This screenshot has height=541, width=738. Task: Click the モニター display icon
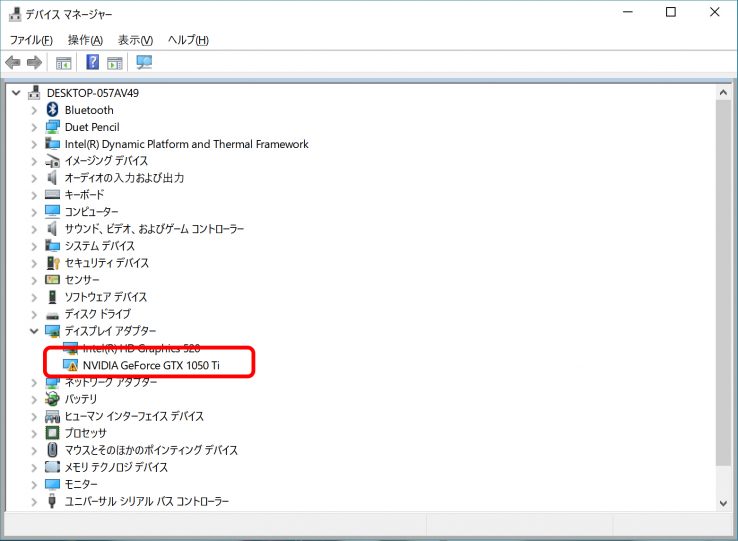(52, 484)
